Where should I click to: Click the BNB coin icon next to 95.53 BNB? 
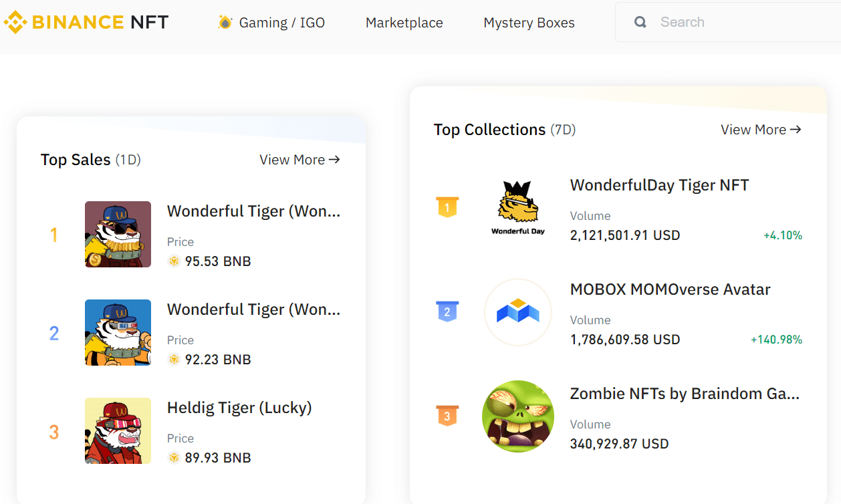[x=174, y=261]
